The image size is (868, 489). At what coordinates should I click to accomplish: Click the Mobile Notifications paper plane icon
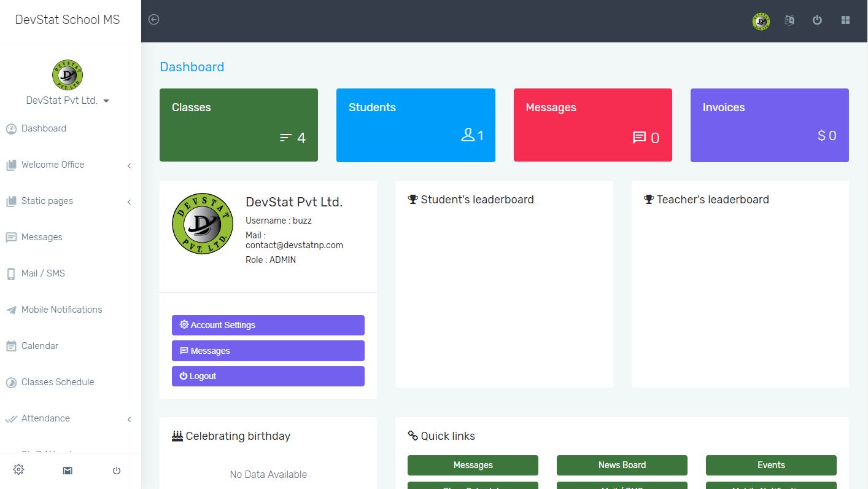click(x=11, y=310)
